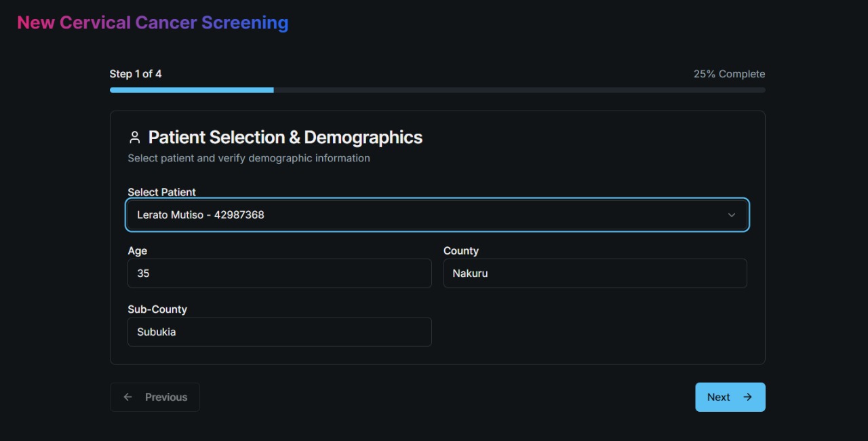The width and height of the screenshot is (868, 441).
Task: Expand the Select Patient dropdown chevron
Action: 732,215
